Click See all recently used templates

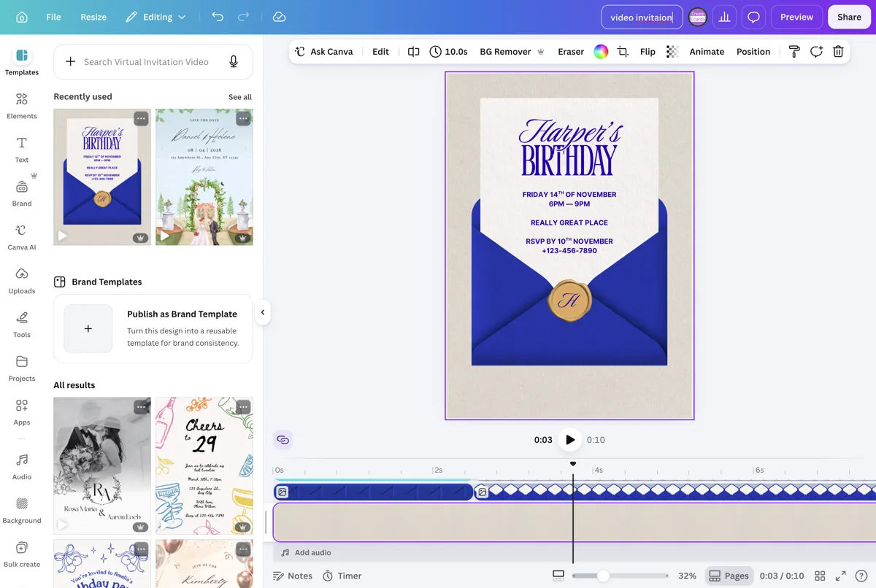click(x=240, y=97)
